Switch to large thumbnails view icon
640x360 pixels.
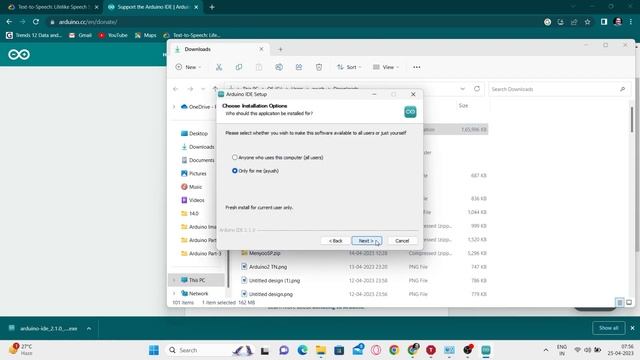tap(629, 302)
